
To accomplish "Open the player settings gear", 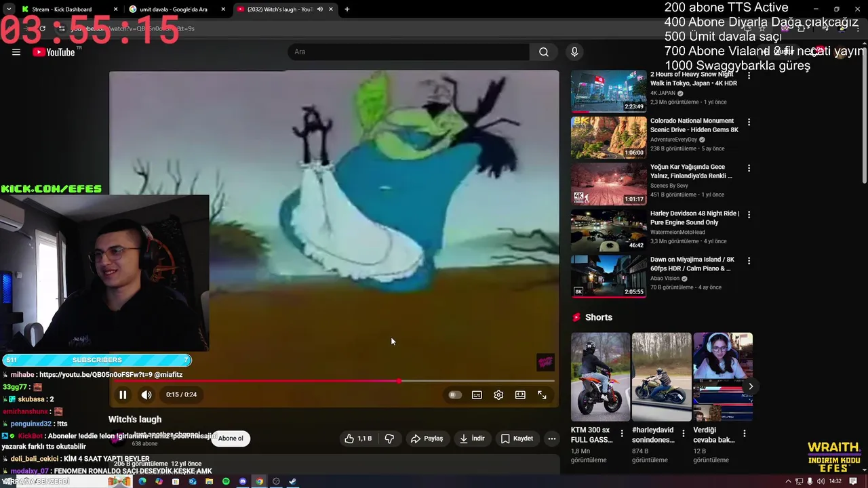I will (x=498, y=395).
